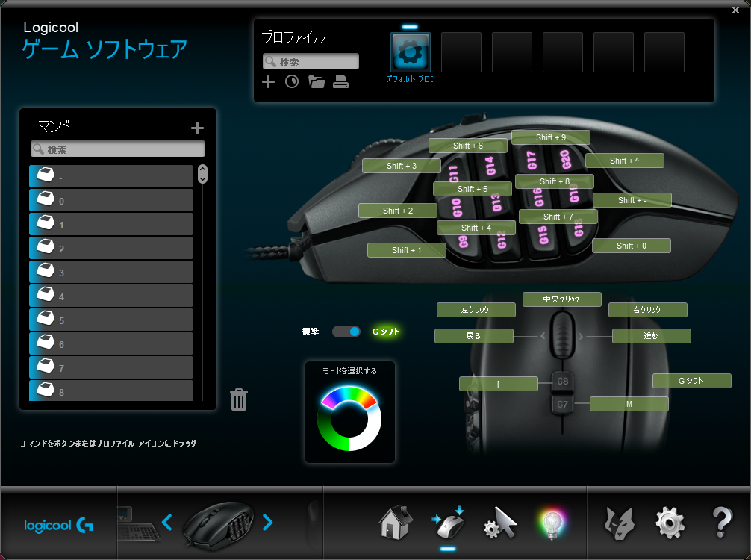Viewport: 751px width, 560px height.
Task: Click the logicool G logo
Action: [58, 526]
